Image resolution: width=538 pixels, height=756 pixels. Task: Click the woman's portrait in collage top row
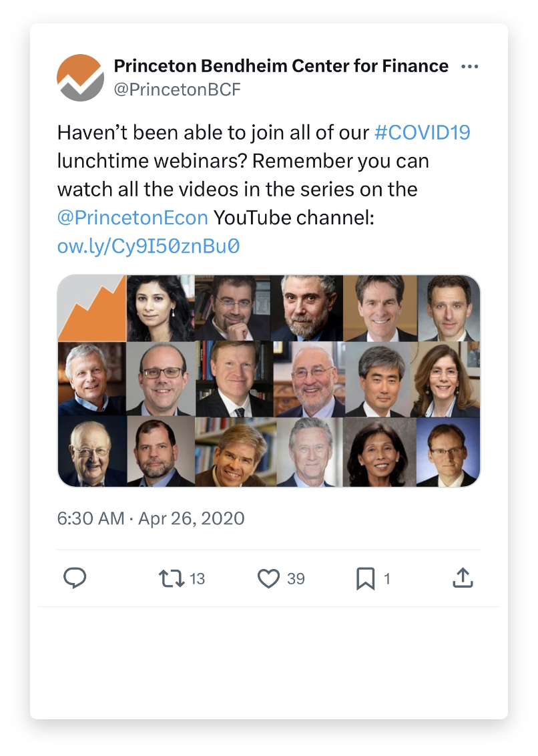coord(160,308)
